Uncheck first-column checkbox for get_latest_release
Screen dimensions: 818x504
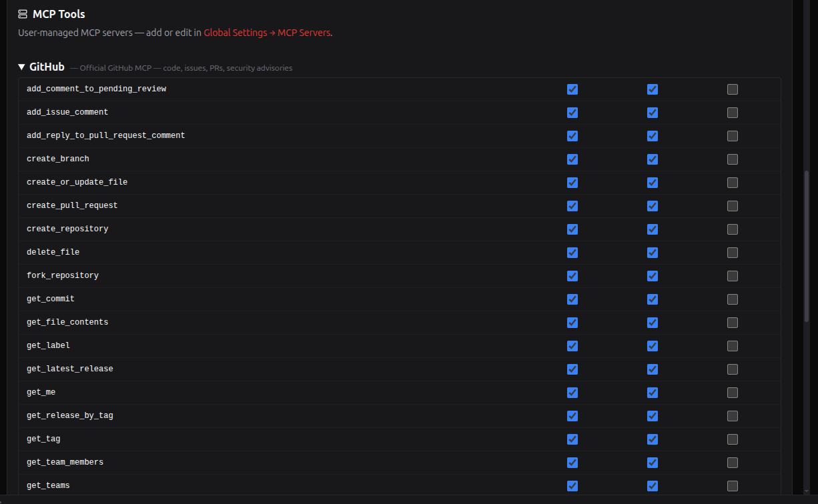pyautogui.click(x=572, y=369)
